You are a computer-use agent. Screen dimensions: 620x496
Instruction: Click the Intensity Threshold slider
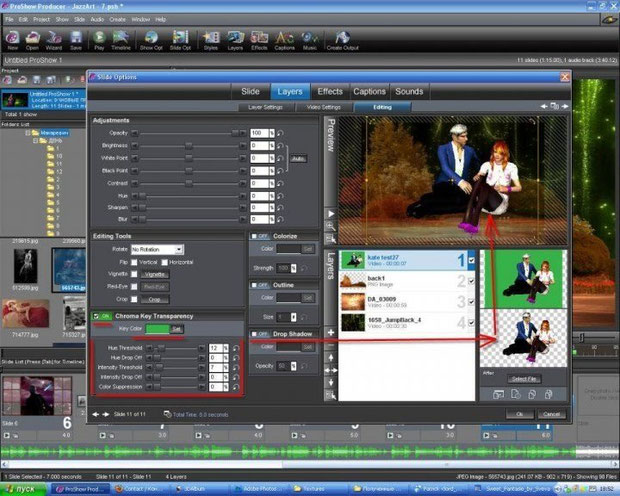[175, 367]
